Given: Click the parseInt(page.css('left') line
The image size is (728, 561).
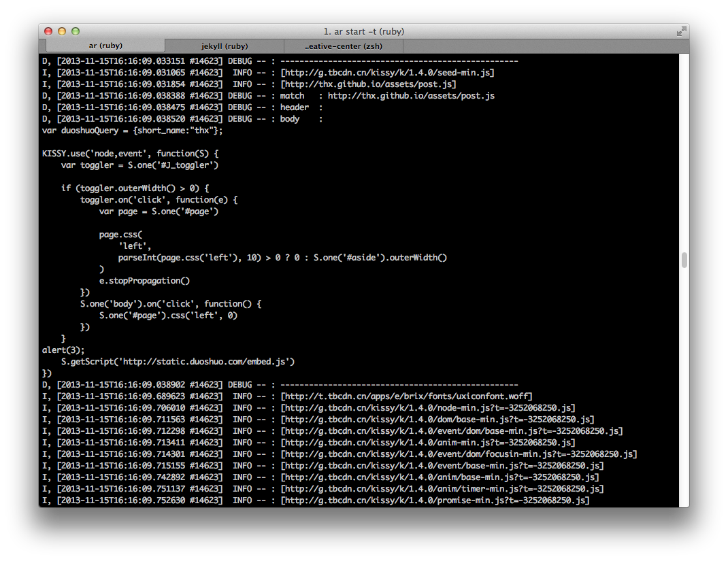Looking at the screenshot, I should [x=282, y=258].
